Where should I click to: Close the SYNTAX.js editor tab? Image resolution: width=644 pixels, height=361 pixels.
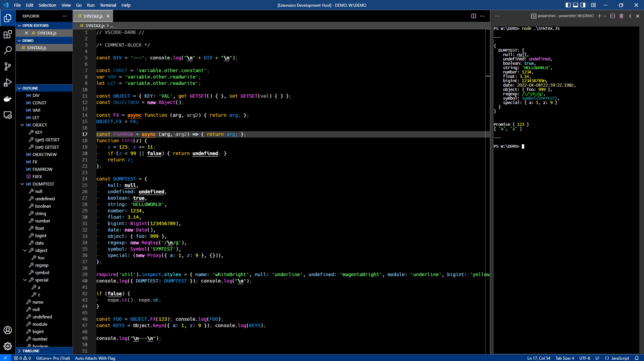pos(108,16)
